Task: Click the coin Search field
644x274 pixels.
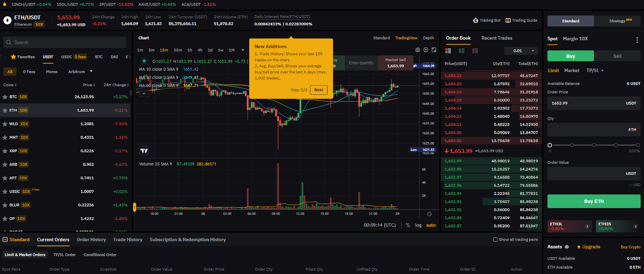Action: (65, 42)
